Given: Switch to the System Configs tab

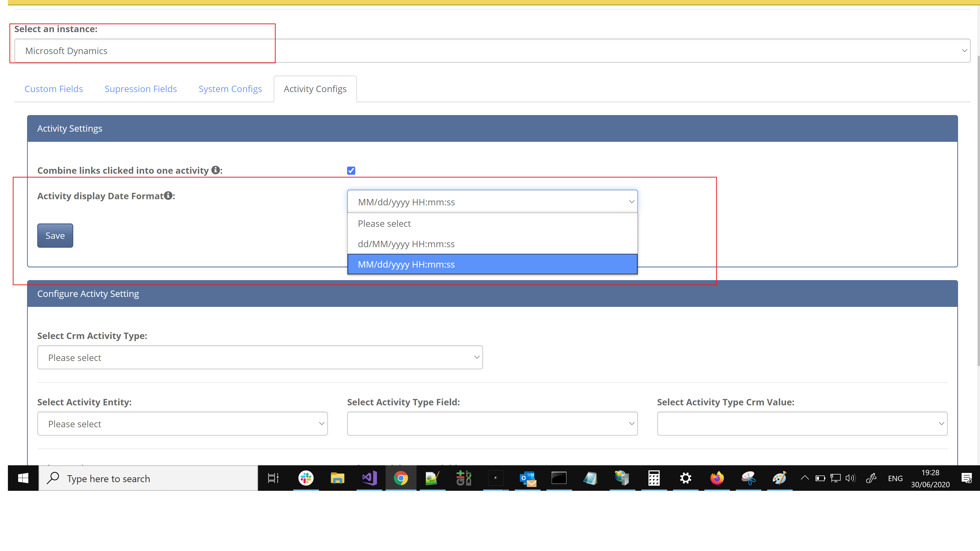Looking at the screenshot, I should [230, 89].
